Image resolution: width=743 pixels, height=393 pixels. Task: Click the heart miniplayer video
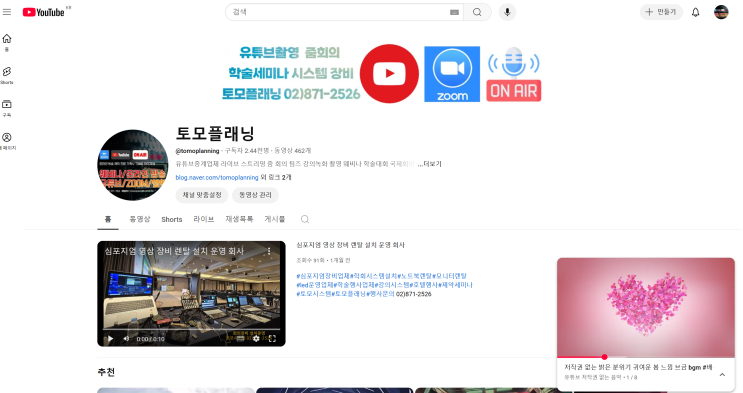click(x=646, y=307)
